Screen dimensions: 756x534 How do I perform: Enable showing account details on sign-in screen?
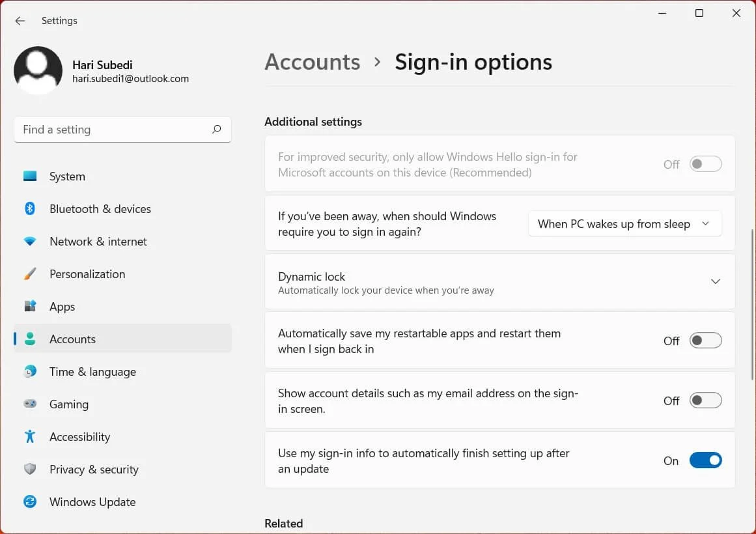[705, 400]
